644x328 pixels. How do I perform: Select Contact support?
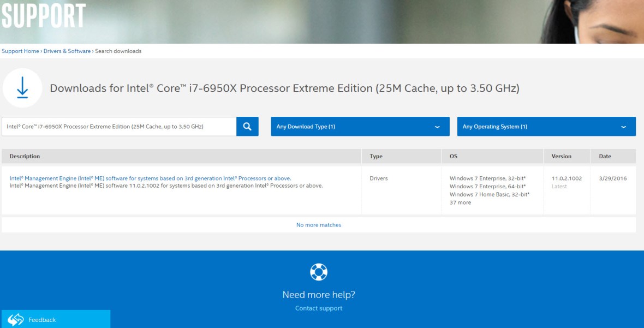pyautogui.click(x=318, y=308)
